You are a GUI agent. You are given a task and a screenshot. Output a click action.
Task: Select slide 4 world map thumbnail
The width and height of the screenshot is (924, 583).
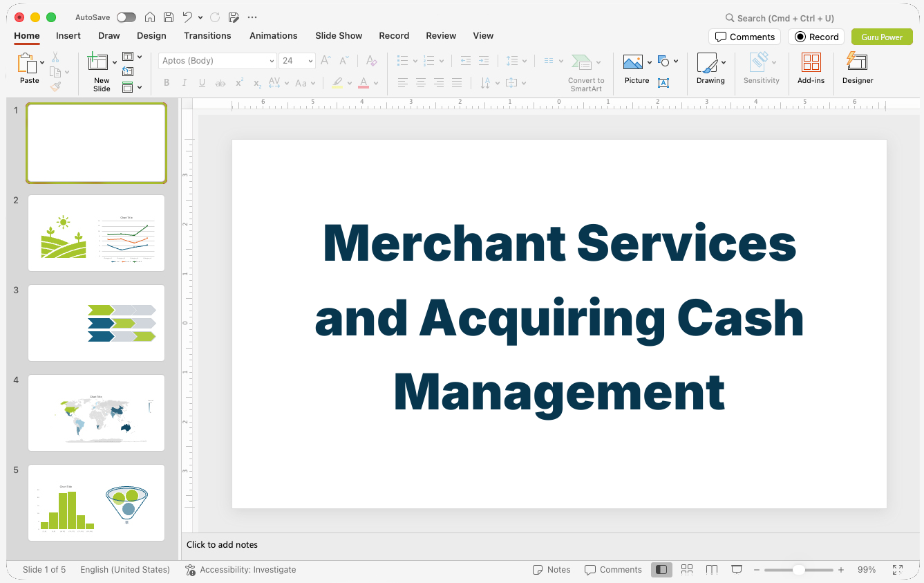tap(96, 413)
